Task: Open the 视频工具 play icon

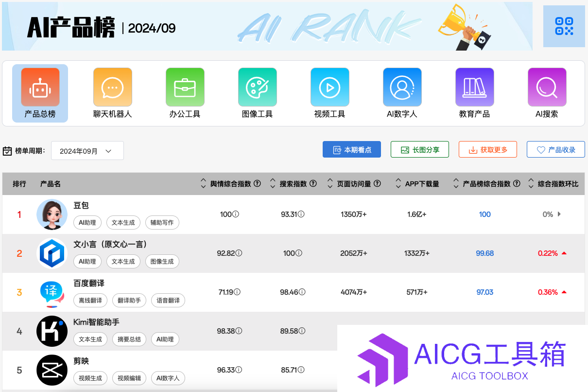Action: tap(329, 87)
